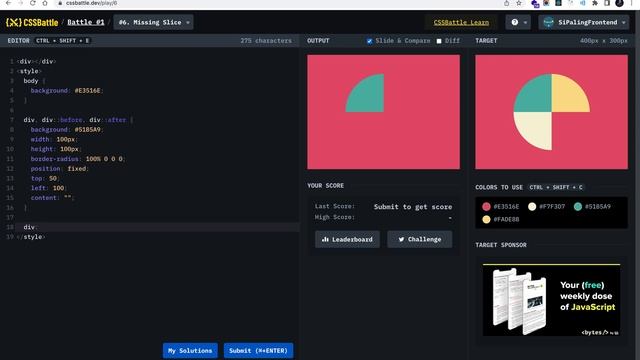Click the SiPalingFrontend user avatar
This screenshot has width=640, height=360.
549,22
